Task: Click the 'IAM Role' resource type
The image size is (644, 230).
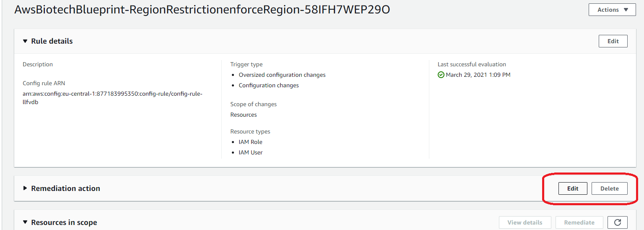Action: click(x=251, y=142)
